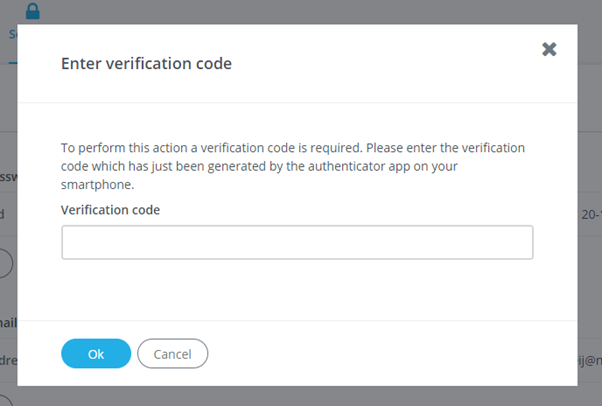
Task: Dismiss the dialog using the Cancel button
Action: [173, 353]
